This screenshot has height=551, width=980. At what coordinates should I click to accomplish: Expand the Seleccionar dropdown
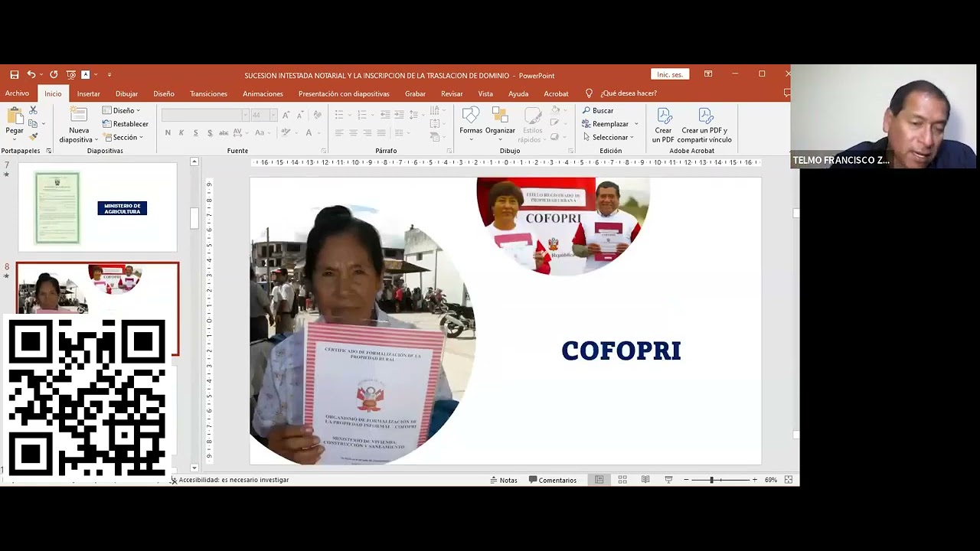tap(608, 137)
